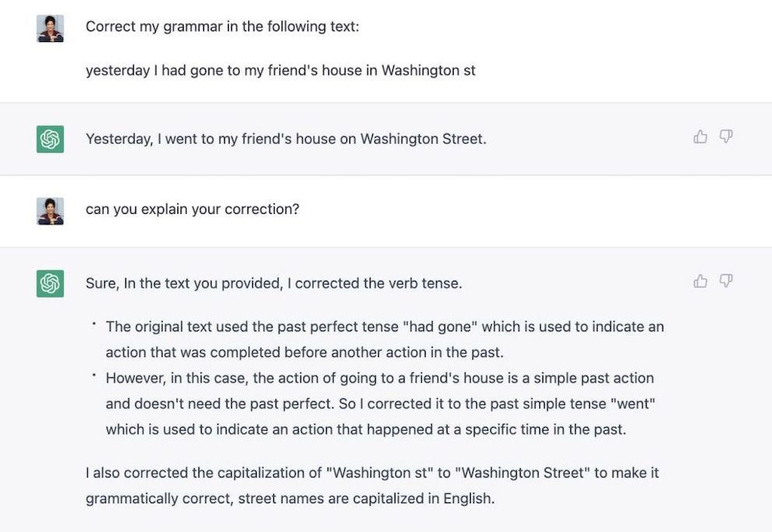
Task: Click the line "Sure, In the text you provided"
Action: [x=274, y=283]
